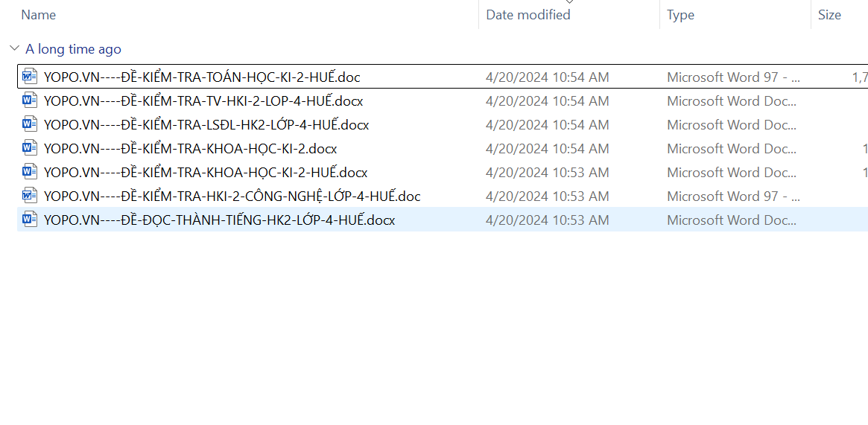Click Word icon of LSĐL-HK2-LỚP-4-HUẾ.docx file
The image size is (868, 425).
point(30,124)
